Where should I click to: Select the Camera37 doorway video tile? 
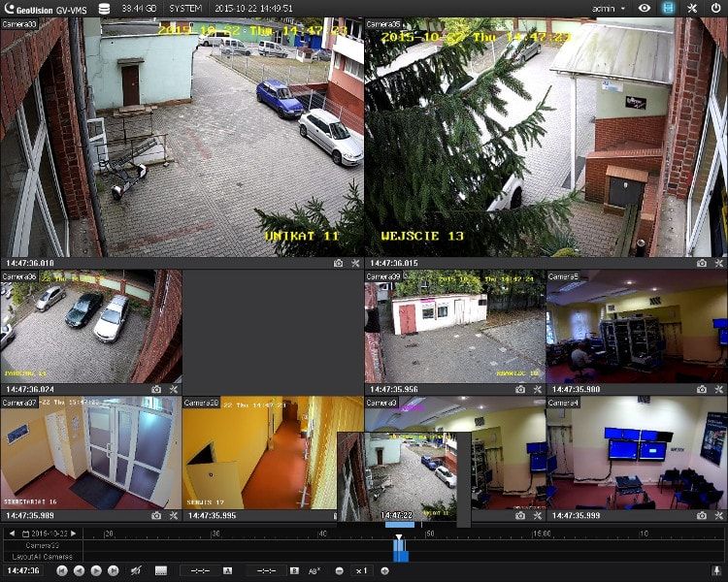pos(91,453)
